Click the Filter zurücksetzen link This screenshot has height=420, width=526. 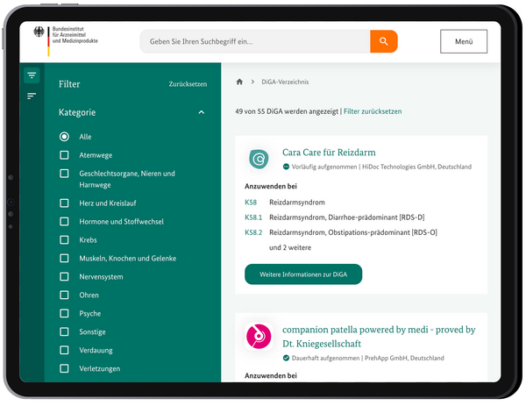373,111
